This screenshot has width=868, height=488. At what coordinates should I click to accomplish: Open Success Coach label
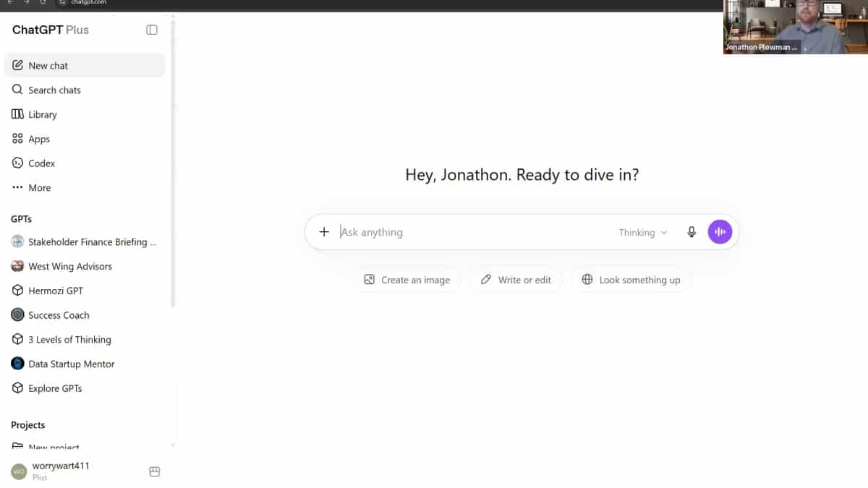coord(59,315)
